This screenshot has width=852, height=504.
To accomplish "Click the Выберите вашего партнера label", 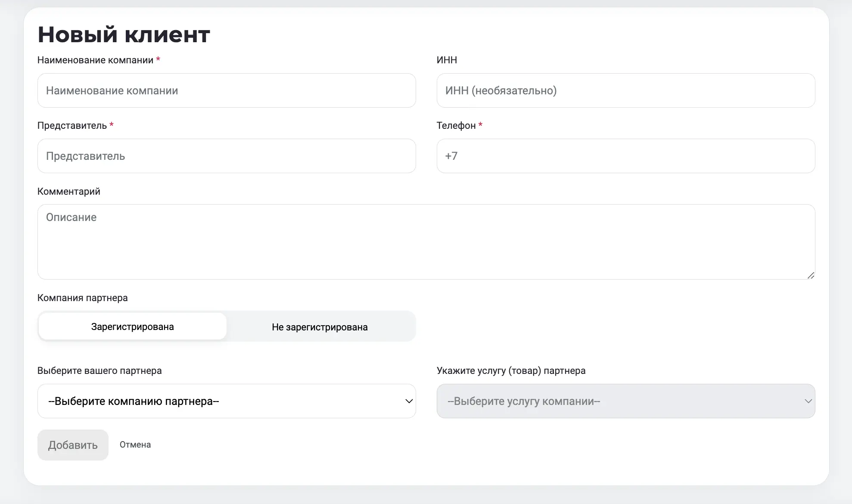I will [100, 370].
